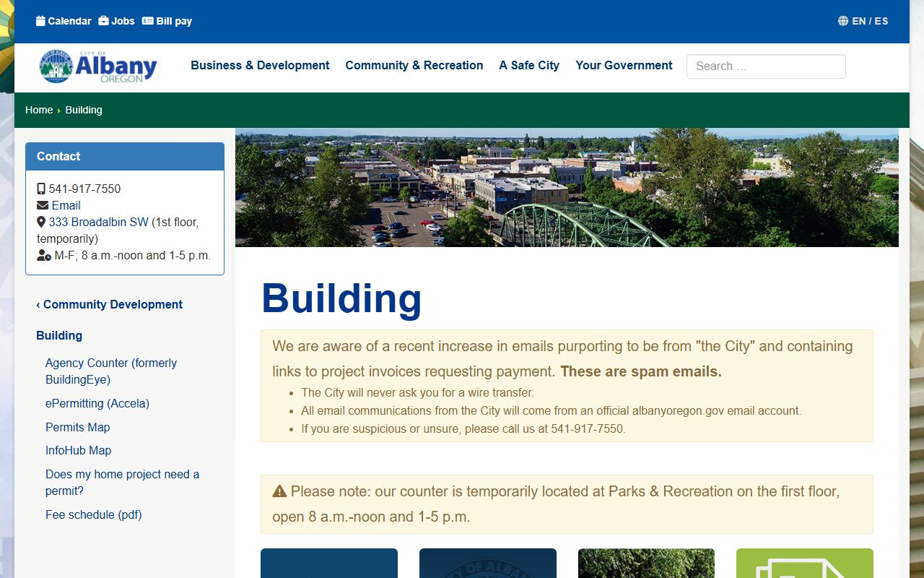
Task: Click the Building breadcrumb item
Action: tap(84, 110)
